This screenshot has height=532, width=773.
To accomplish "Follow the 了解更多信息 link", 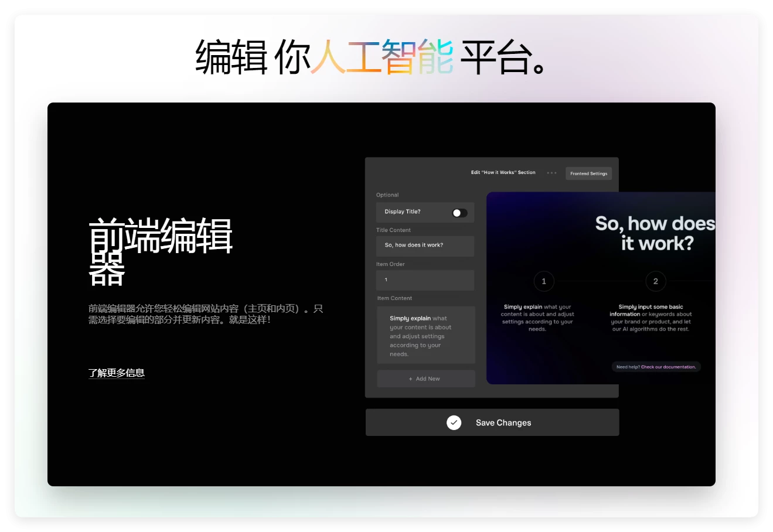I will (116, 373).
